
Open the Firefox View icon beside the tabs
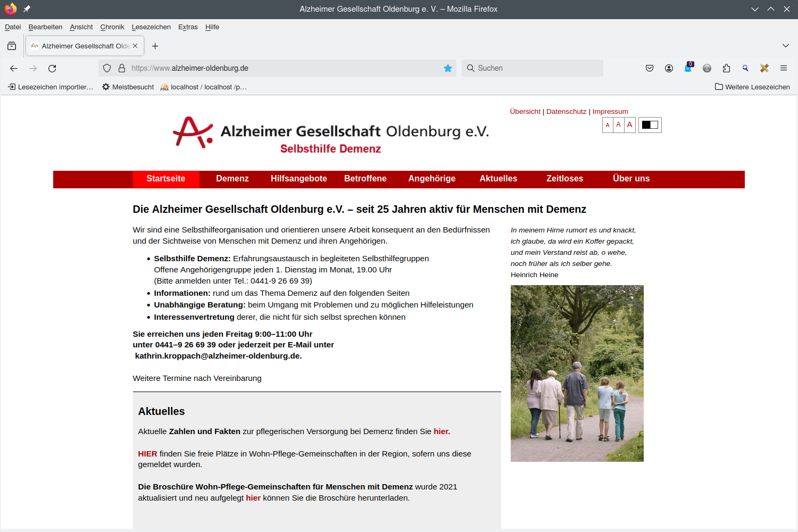tap(12, 46)
